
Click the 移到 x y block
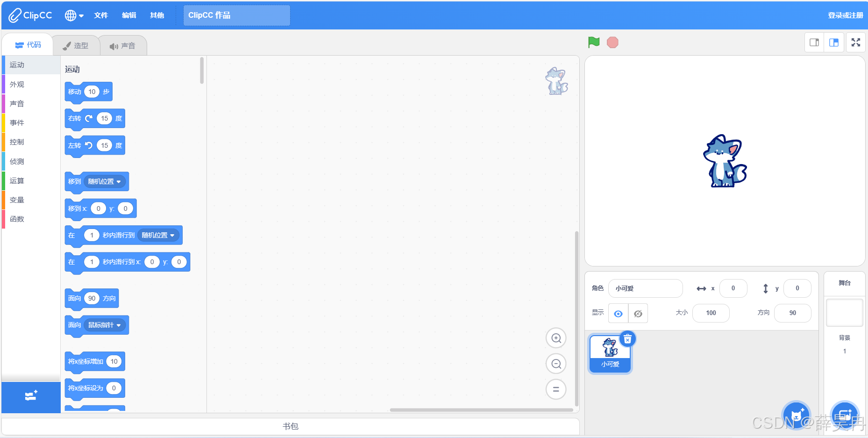pyautogui.click(x=100, y=209)
